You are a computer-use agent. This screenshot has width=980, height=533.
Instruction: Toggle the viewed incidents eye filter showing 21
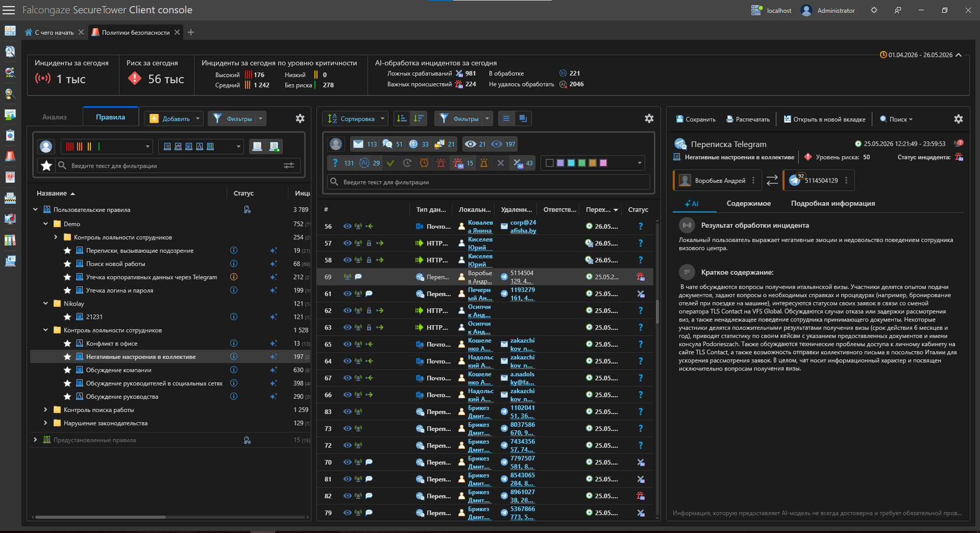coord(475,144)
